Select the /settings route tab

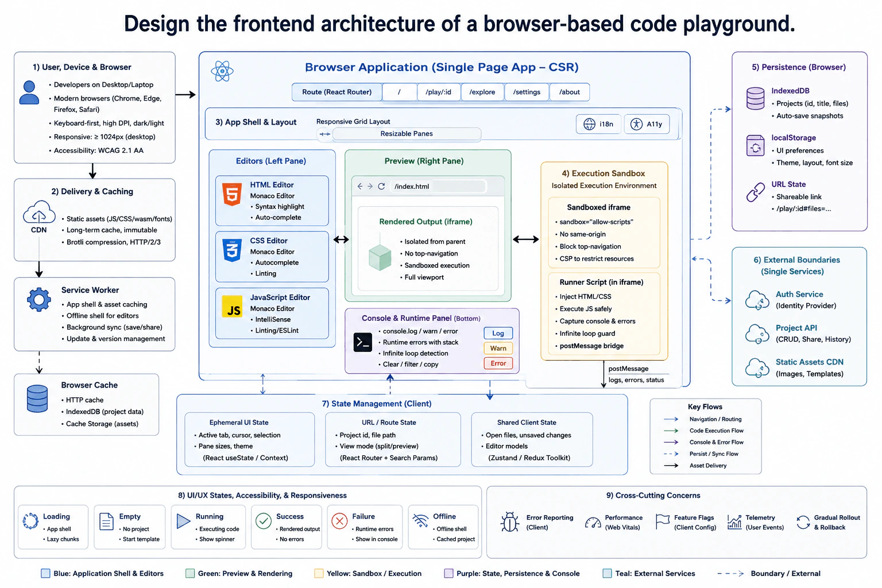[527, 92]
